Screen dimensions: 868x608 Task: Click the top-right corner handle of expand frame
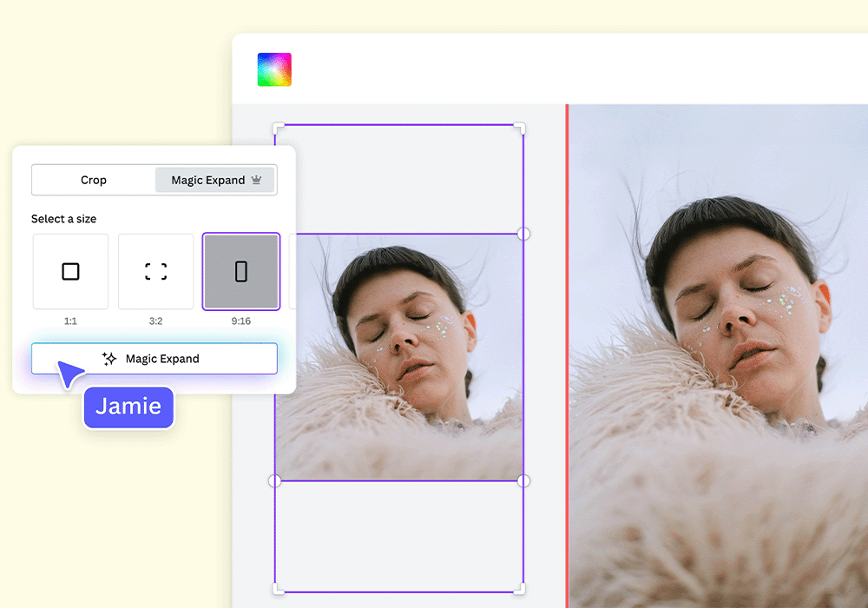coord(519,129)
